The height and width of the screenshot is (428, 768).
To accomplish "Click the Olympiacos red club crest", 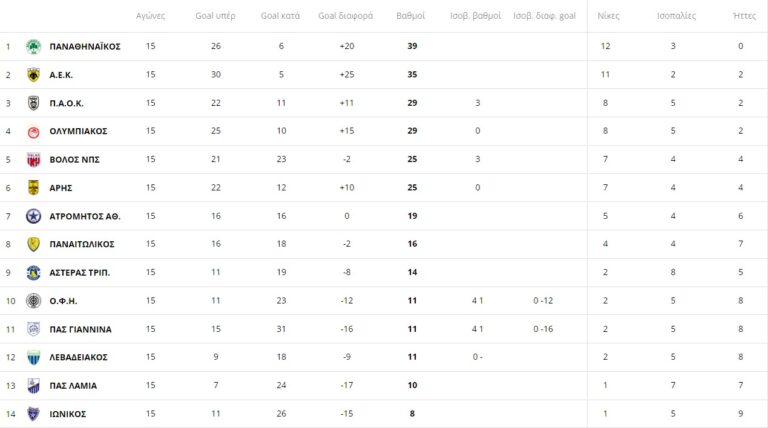I will click(x=33, y=131).
